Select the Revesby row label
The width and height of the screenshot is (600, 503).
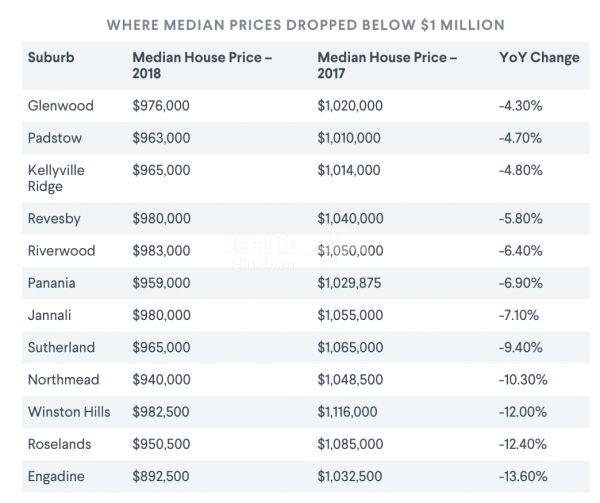(x=56, y=218)
